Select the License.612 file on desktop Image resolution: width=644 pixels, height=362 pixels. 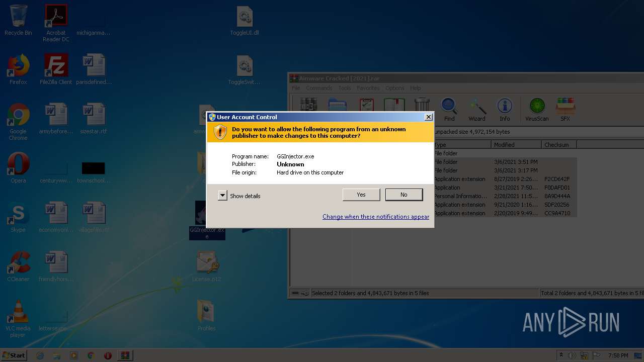point(207,266)
